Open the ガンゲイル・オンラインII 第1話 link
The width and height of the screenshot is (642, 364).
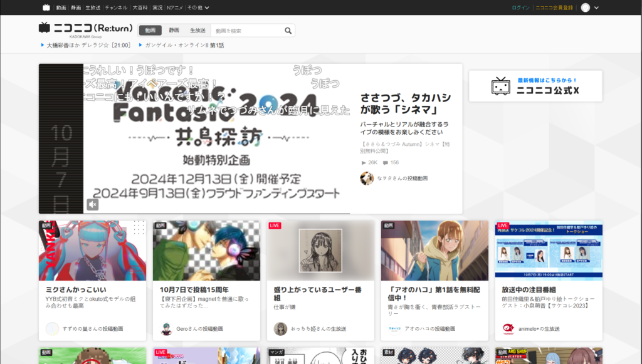tap(181, 45)
